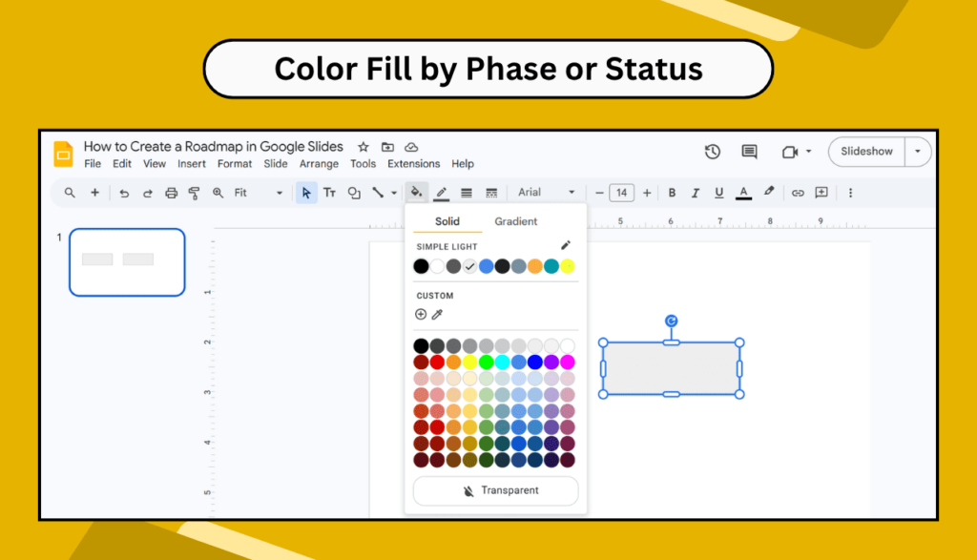Open the highlight color tool
The image size is (977, 560).
[x=769, y=192]
